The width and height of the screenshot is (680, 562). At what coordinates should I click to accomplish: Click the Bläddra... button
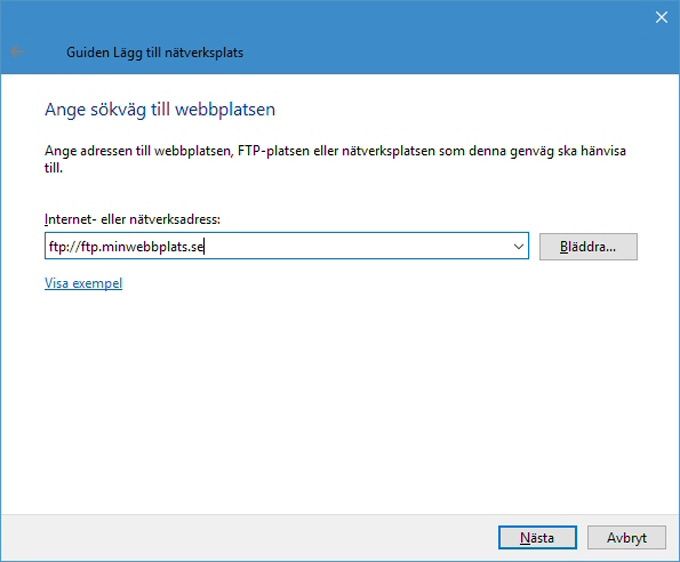[588, 246]
